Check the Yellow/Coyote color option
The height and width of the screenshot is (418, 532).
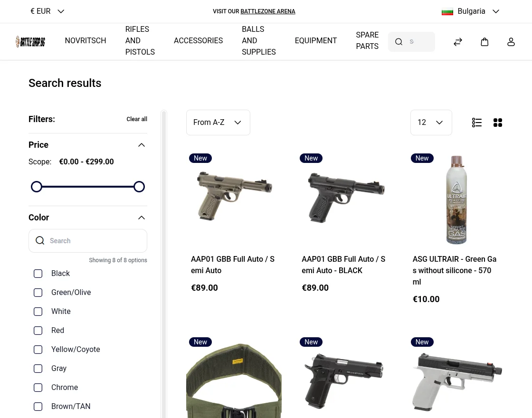pyautogui.click(x=38, y=350)
